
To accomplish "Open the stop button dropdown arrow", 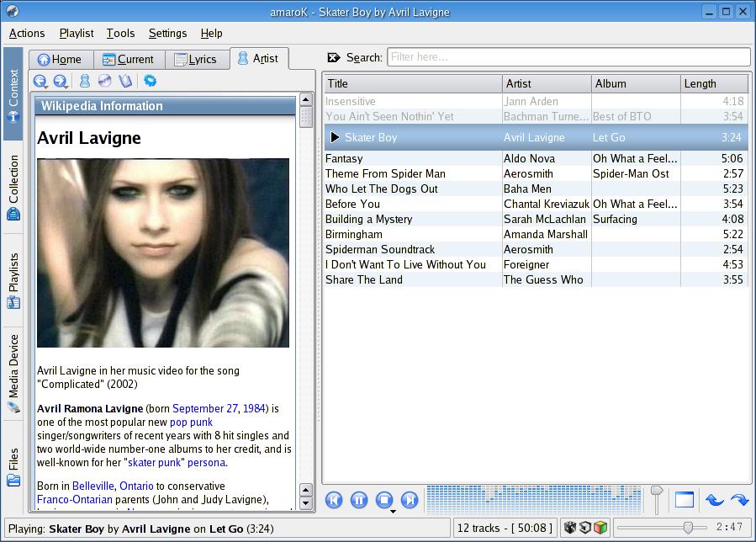I will [x=392, y=511].
